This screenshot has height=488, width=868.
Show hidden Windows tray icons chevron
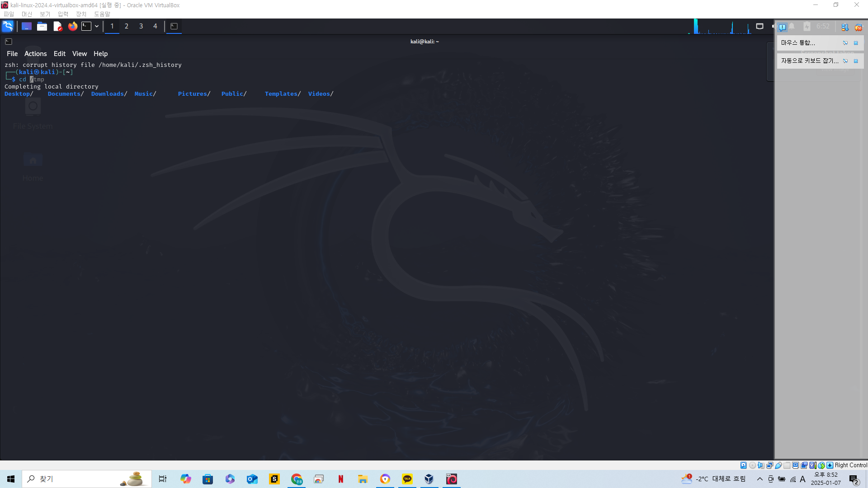pyautogui.click(x=759, y=479)
